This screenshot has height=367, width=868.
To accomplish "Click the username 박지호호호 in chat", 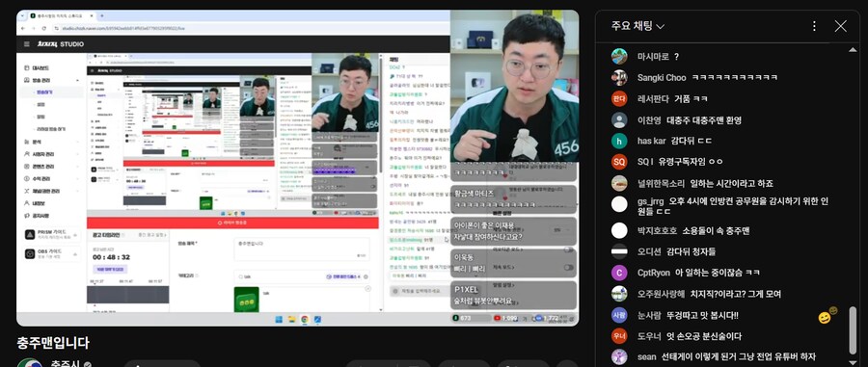I will (657, 230).
